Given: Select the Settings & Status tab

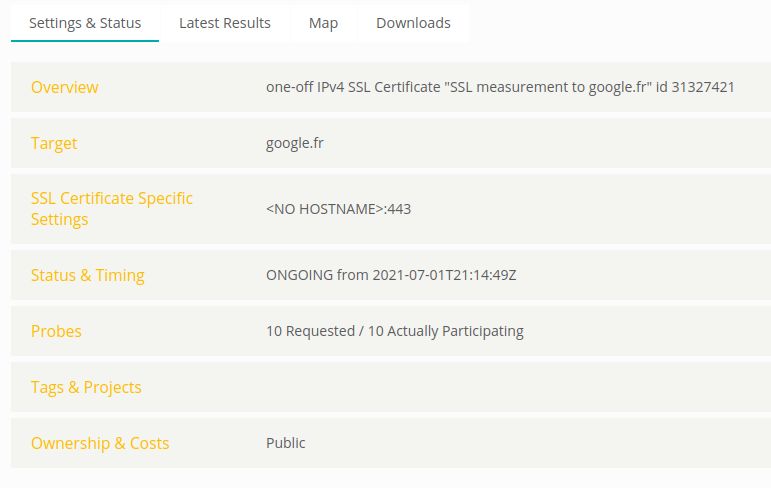Looking at the screenshot, I should pyautogui.click(x=85, y=23).
